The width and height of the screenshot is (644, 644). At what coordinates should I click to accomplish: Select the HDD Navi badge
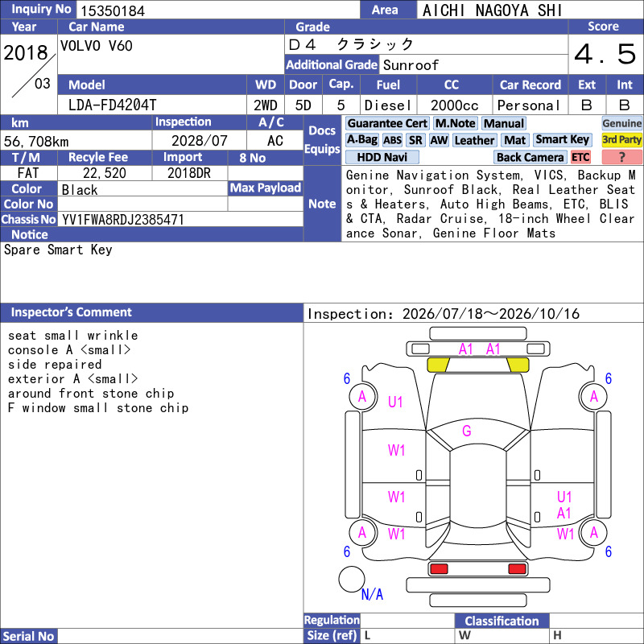coord(382,157)
